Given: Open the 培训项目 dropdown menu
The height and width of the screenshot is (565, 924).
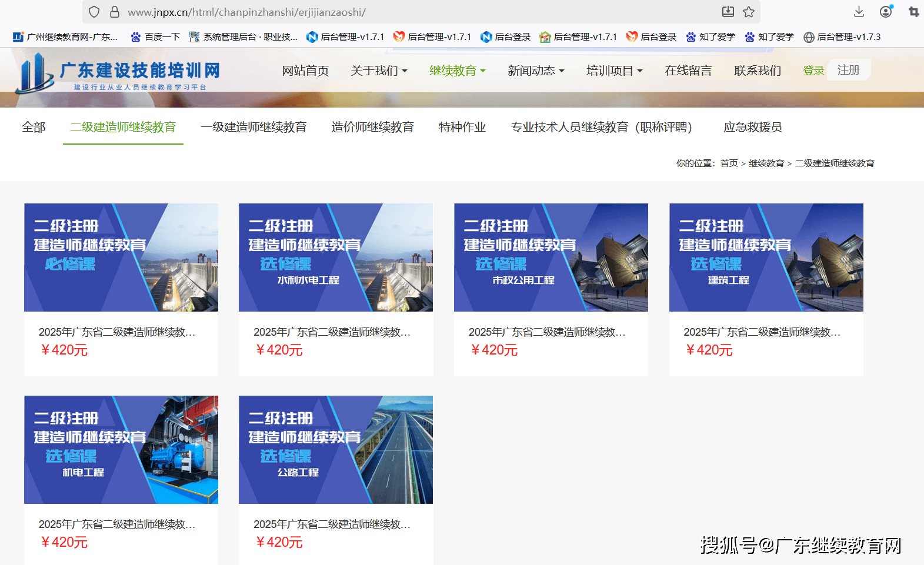Looking at the screenshot, I should pyautogui.click(x=614, y=71).
